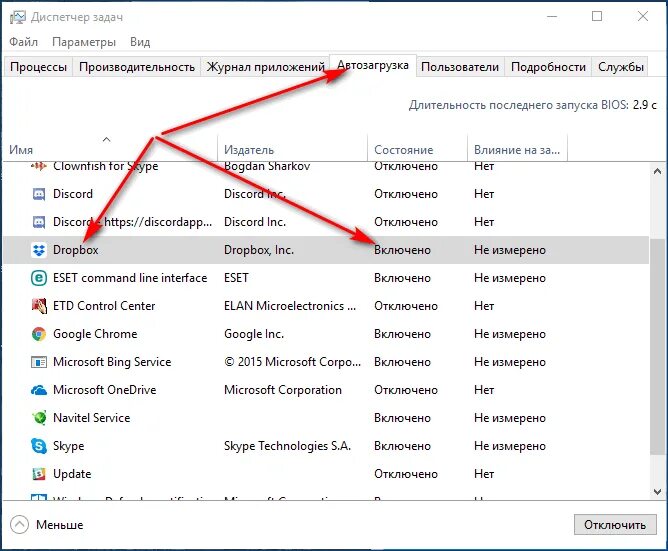Screen dimensions: 668x551
Task: Click the Dropbox, Inc. publisher cell
Action: (x=259, y=250)
